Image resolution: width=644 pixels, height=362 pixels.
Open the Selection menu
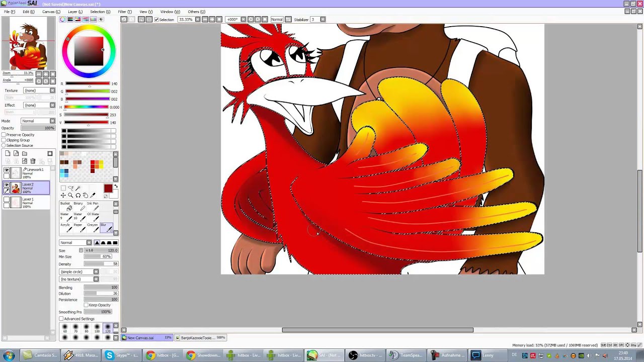[x=100, y=12]
